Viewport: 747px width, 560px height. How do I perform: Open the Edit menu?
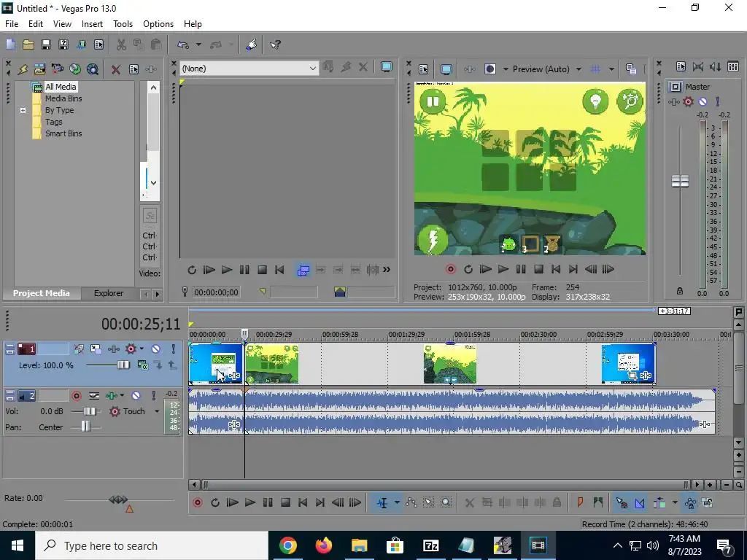[x=36, y=24]
